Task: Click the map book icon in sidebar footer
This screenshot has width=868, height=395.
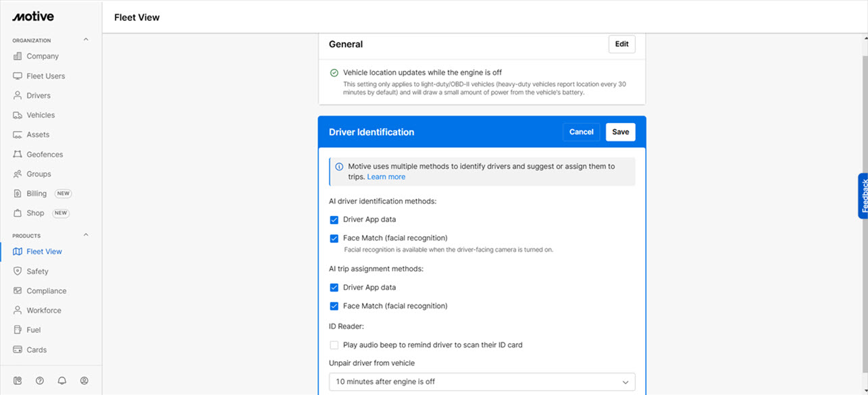Action: pyautogui.click(x=18, y=381)
